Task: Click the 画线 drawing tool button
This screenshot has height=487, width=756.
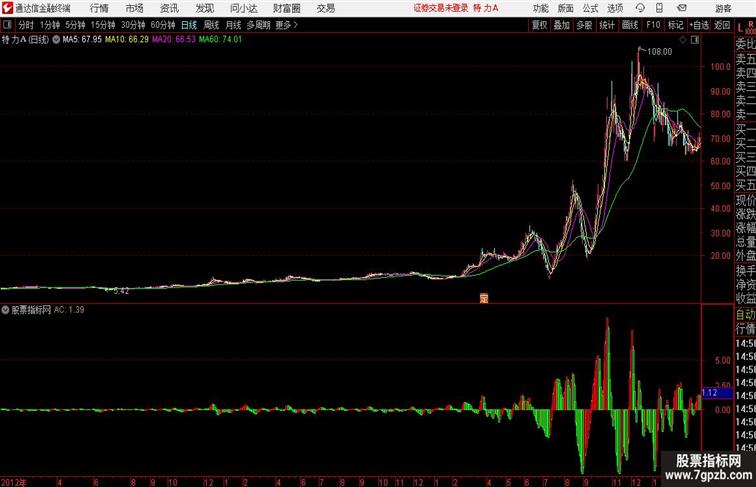Action: tap(630, 25)
